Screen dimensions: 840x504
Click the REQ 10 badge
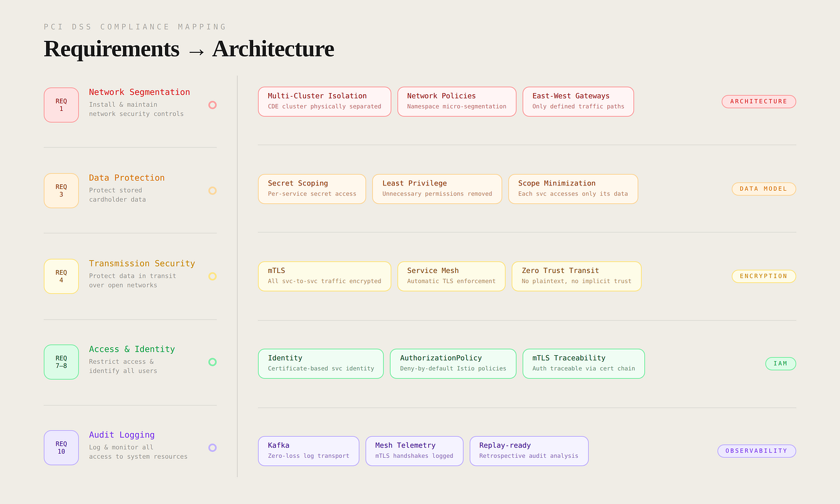[x=61, y=448]
